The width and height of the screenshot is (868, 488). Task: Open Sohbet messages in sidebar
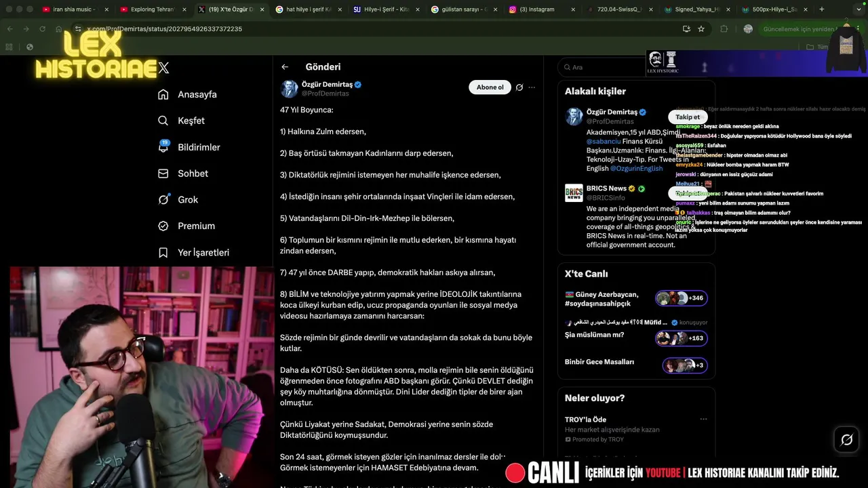182,174
